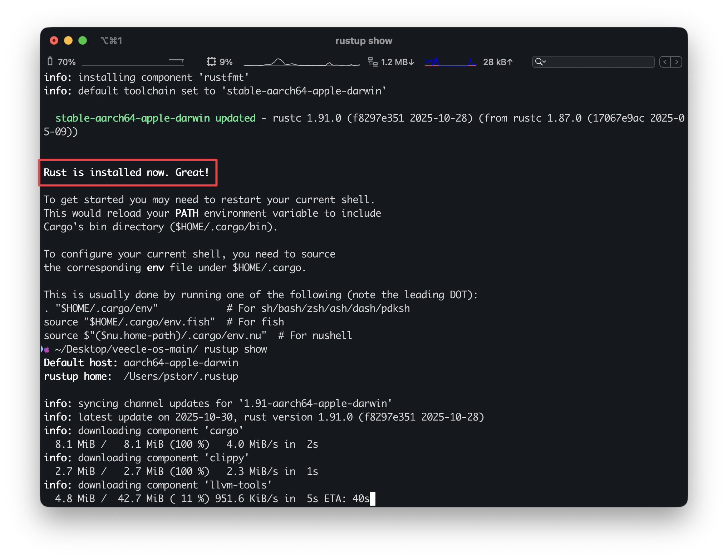728x560 pixels.
Task: Click the terminal cursor block after ETA
Action: tap(373, 498)
